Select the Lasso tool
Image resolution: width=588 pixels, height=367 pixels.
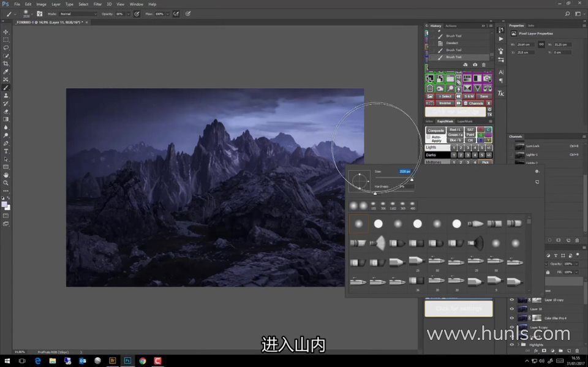tap(6, 48)
